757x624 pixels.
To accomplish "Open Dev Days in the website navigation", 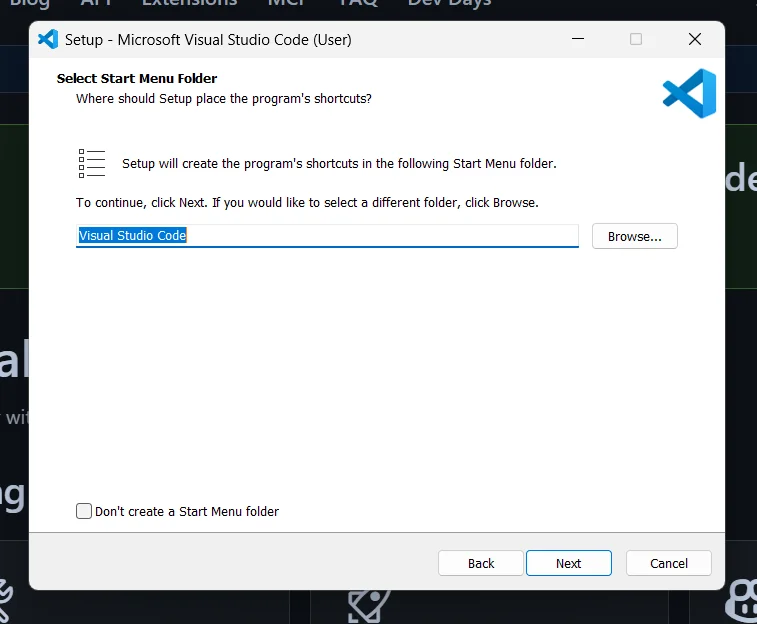I will click(x=449, y=3).
